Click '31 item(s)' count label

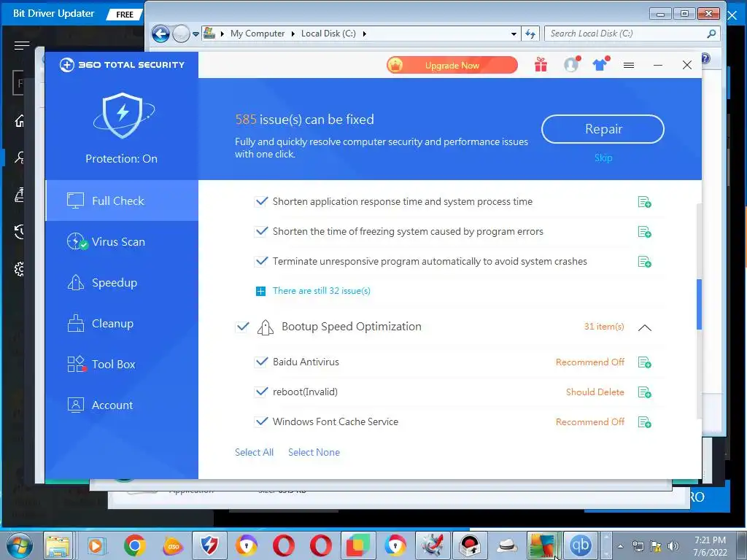(603, 327)
